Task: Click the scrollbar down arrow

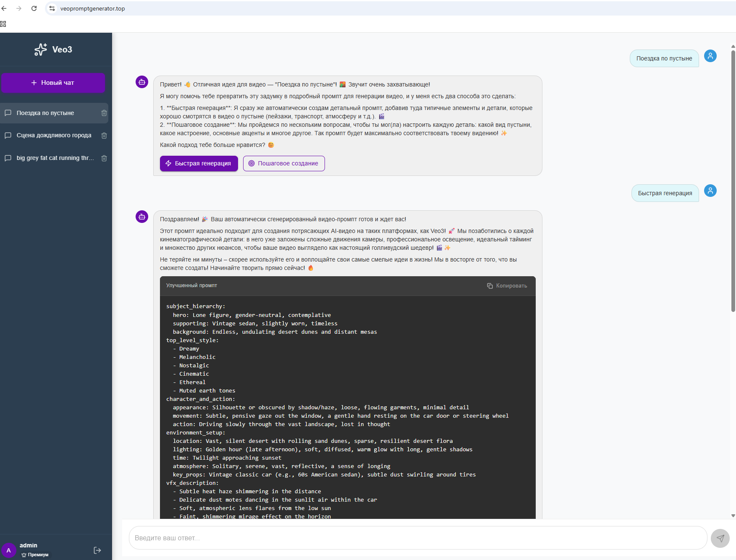Action: [x=733, y=516]
